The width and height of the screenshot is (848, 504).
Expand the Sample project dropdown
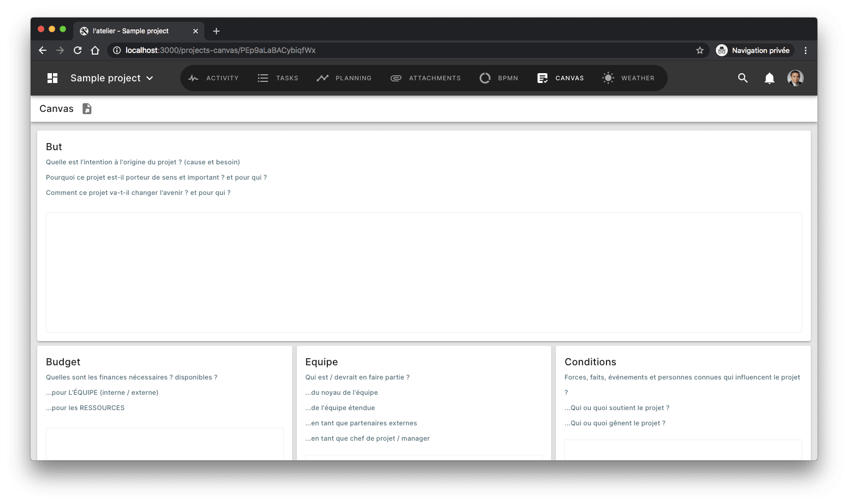pyautogui.click(x=112, y=78)
